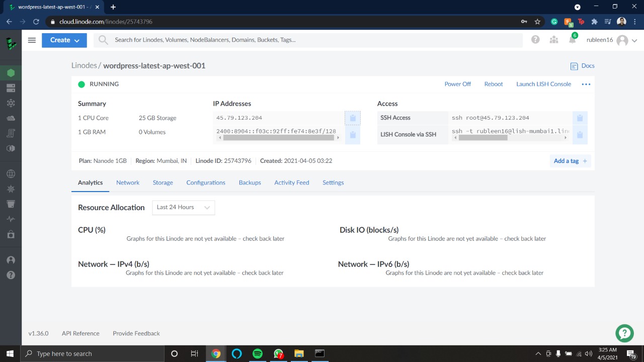Viewport: 644px width, 362px height.
Task: Open Chrome Extensions puzzle icon
Action: pyautogui.click(x=595, y=22)
